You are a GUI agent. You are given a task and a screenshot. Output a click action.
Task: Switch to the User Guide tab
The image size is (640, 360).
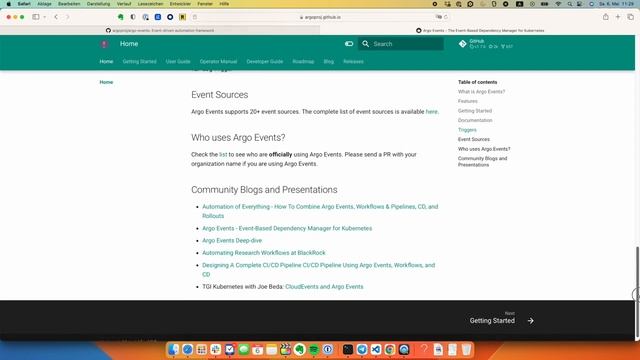[x=178, y=61]
